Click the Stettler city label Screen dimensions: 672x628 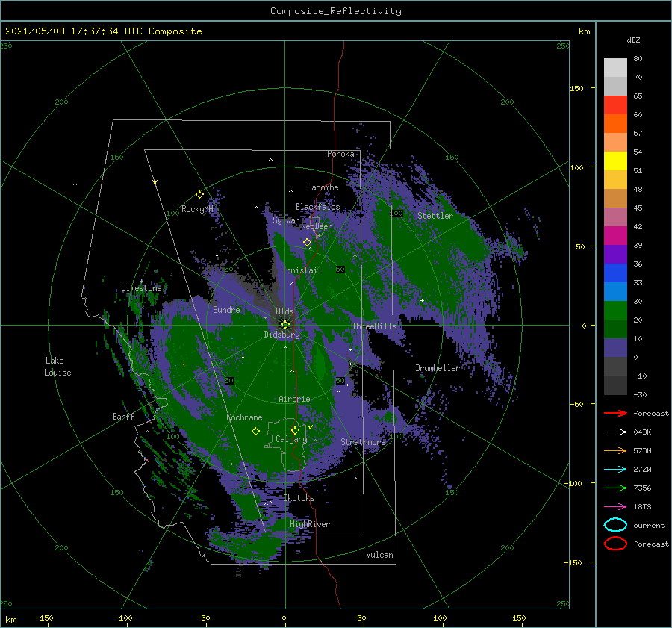(435, 216)
